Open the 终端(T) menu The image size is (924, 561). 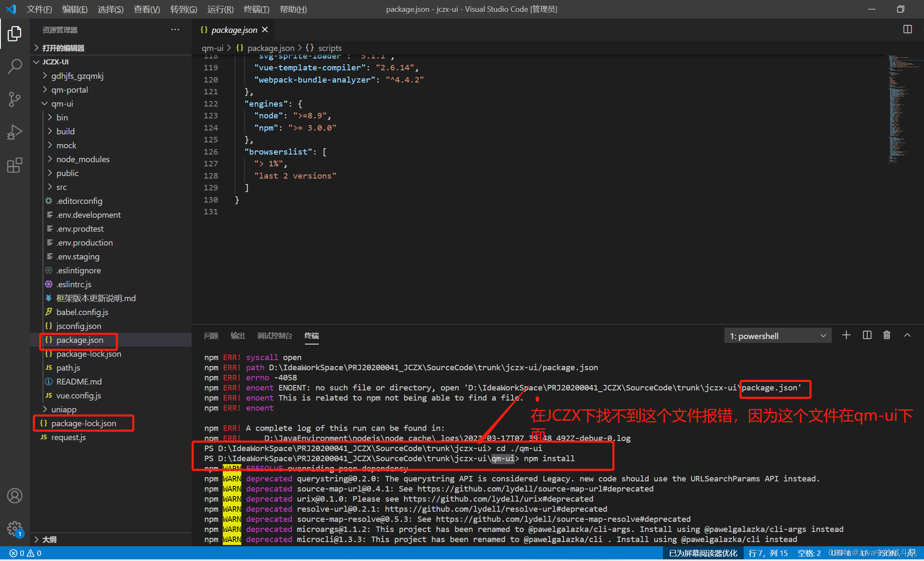pos(256,9)
